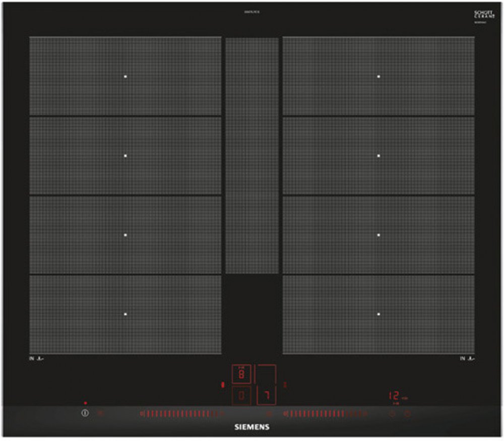Touch the red indicator left of zone displays

[x=222, y=385]
